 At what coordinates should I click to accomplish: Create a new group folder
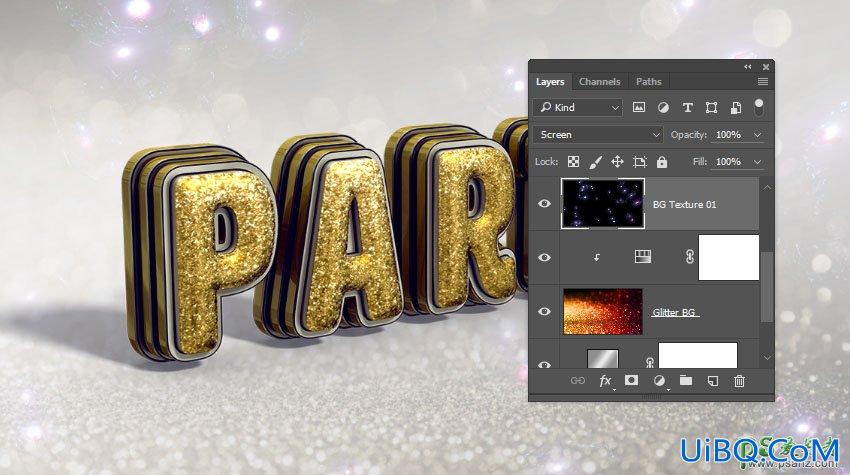[686, 380]
